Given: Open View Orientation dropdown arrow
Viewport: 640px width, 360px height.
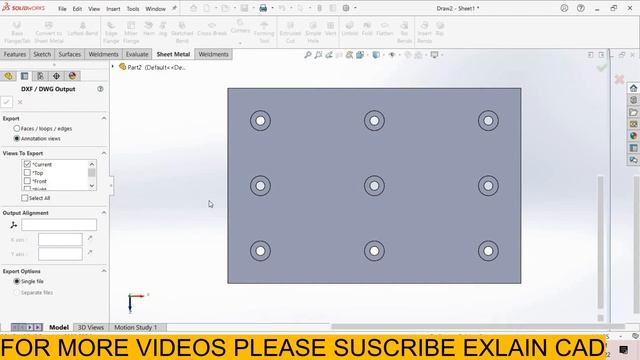Looking at the screenshot, I should click(x=367, y=55).
